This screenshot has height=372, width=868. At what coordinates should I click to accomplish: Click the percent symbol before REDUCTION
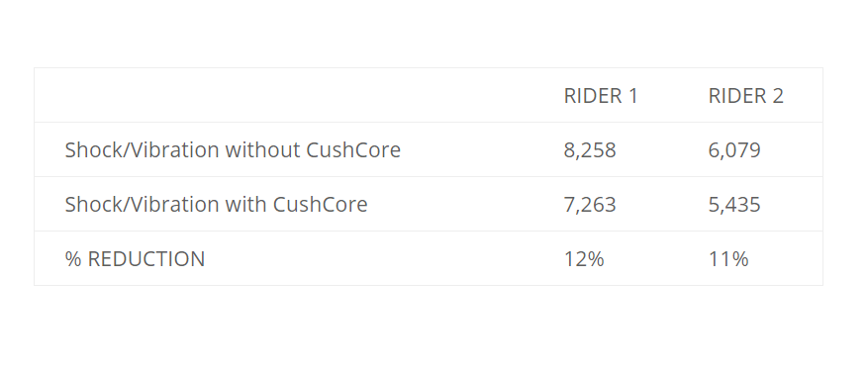[x=73, y=259]
